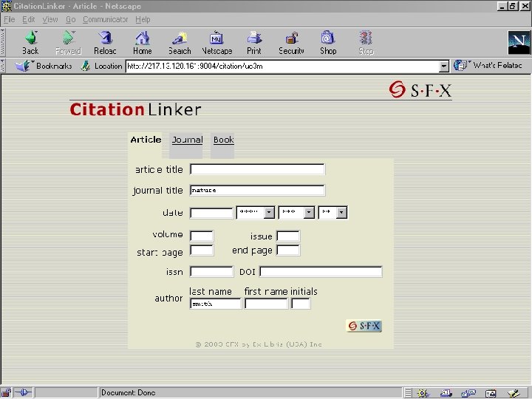Open the File menu
The height and width of the screenshot is (399, 532).
pos(9,20)
